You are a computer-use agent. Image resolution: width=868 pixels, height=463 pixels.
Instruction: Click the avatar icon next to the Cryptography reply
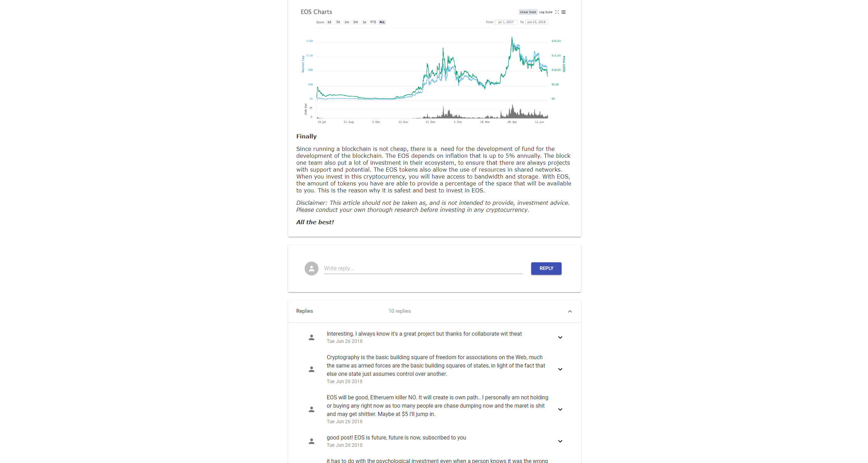(x=311, y=369)
